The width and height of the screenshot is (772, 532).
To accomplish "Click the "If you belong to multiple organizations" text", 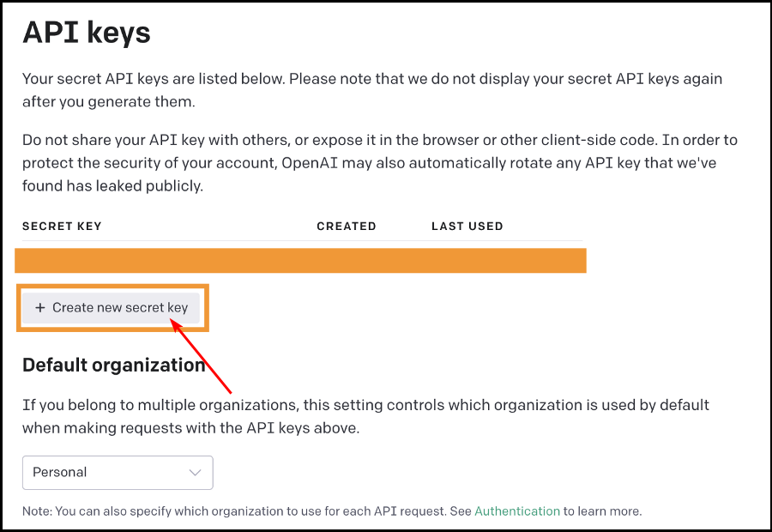I will (365, 416).
